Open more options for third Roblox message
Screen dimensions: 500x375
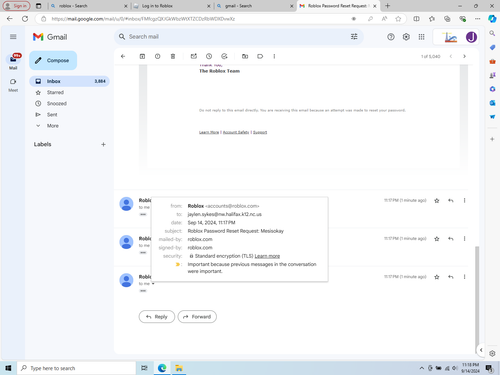coord(464,277)
